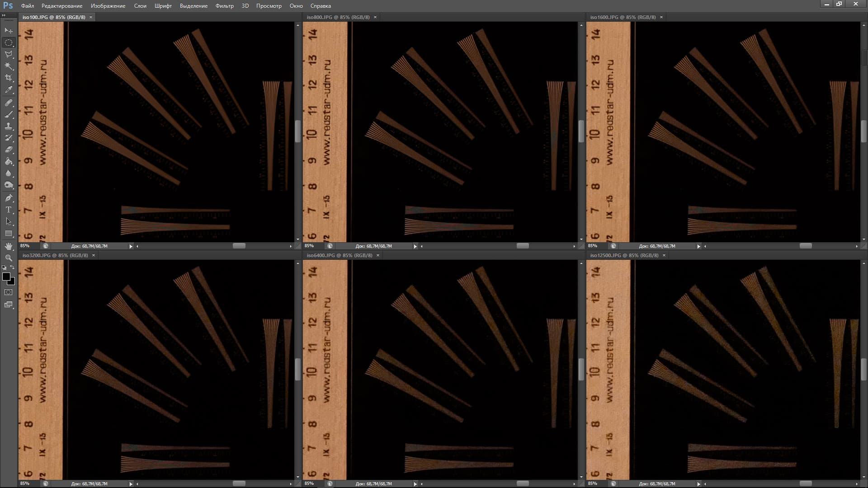Swap foreground and background colors
Viewport: 868px width, 488px height.
click(x=13, y=267)
